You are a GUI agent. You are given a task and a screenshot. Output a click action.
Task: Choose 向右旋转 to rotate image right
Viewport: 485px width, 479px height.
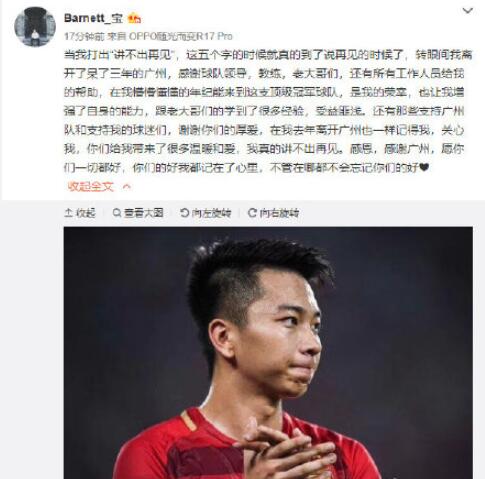(x=279, y=213)
